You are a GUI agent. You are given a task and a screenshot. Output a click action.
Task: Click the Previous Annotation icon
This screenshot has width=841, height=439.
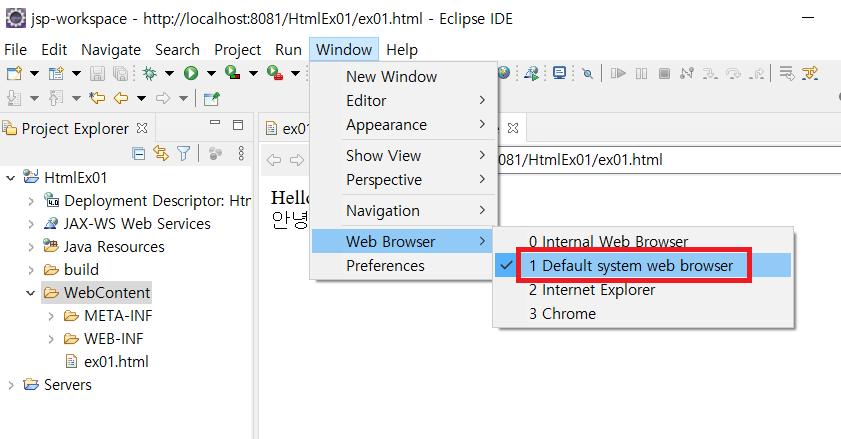pos(56,98)
